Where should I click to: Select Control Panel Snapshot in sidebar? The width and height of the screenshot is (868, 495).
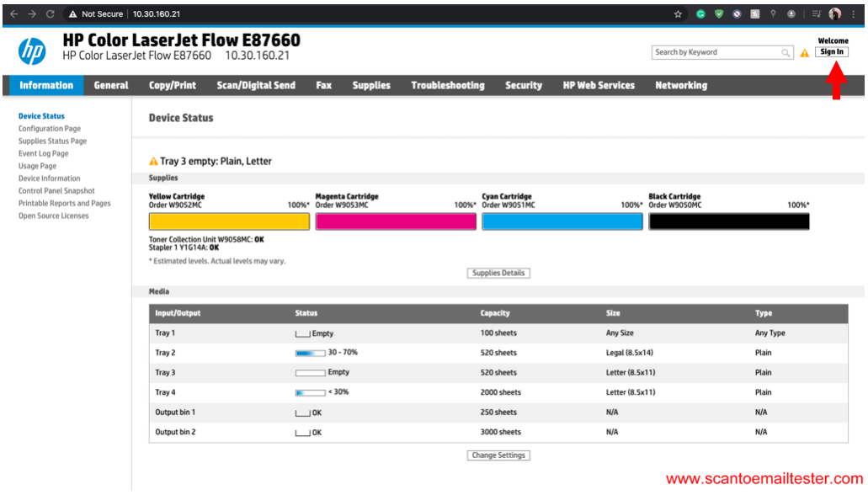[56, 191]
